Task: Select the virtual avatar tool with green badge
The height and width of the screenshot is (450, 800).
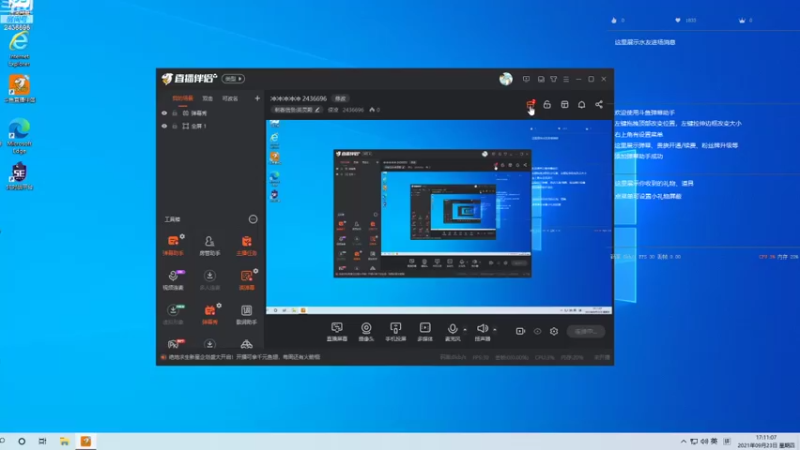Action: coord(173,314)
